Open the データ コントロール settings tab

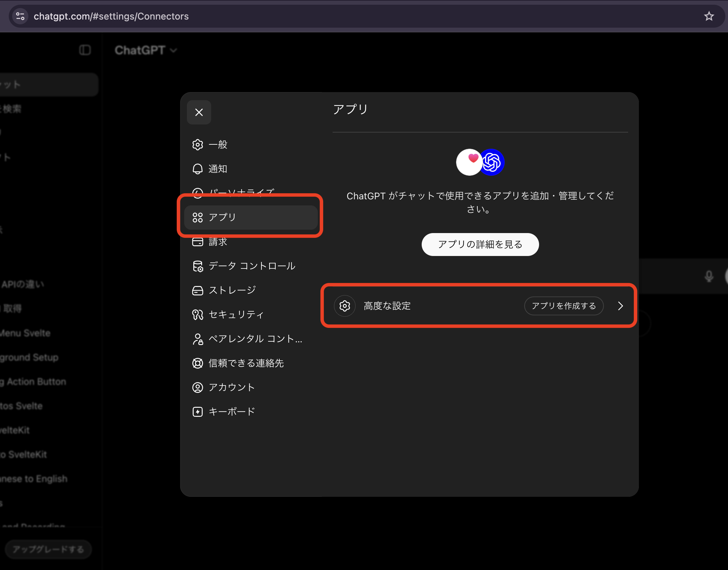pos(251,266)
